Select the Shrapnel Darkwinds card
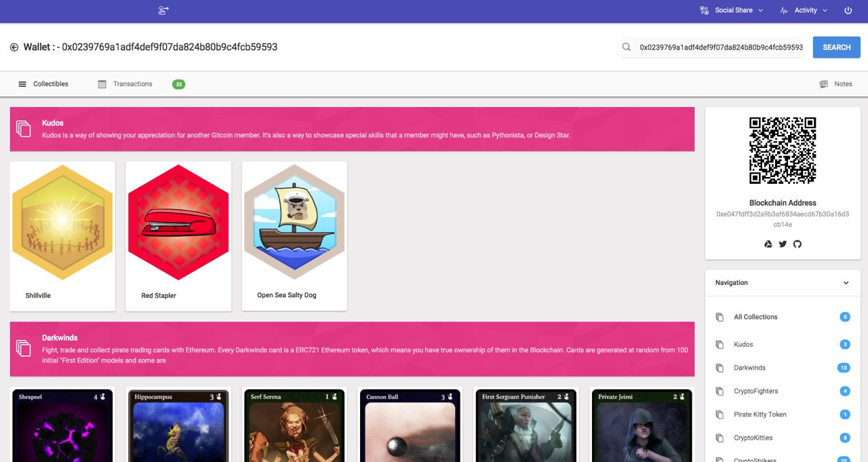This screenshot has height=462, width=868. 62,425
